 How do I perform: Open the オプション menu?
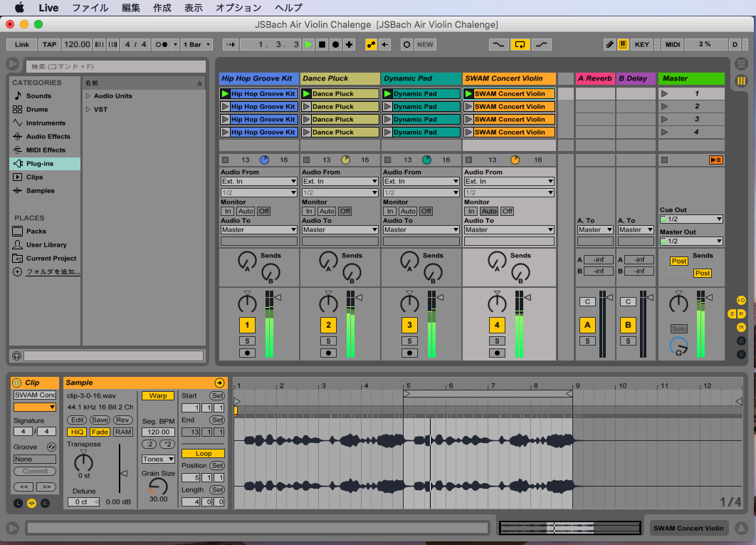[238, 8]
